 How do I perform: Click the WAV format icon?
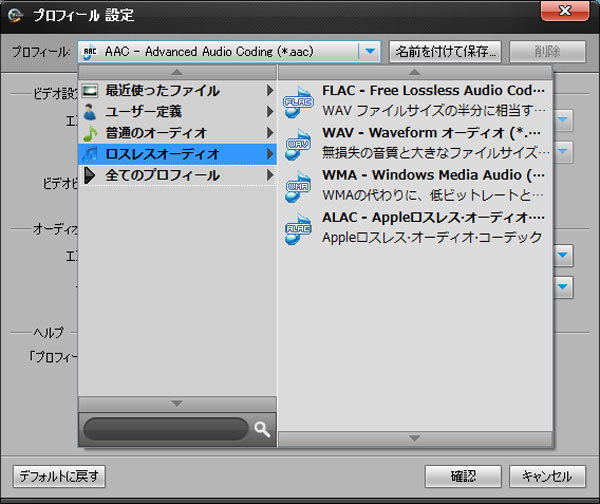tap(298, 144)
